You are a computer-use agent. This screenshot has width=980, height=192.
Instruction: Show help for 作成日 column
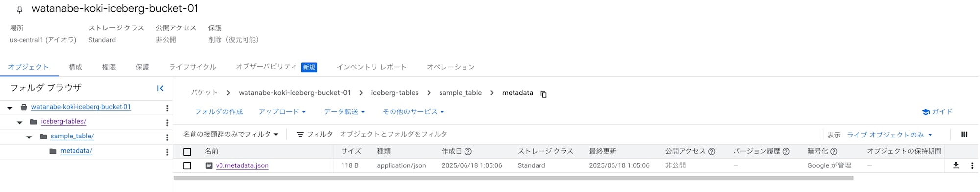[468, 151]
